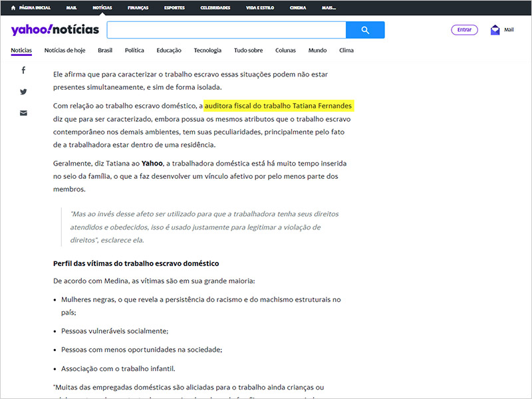532x399 pixels.
Task: Click the magnifying glass search button
Action: [365, 30]
